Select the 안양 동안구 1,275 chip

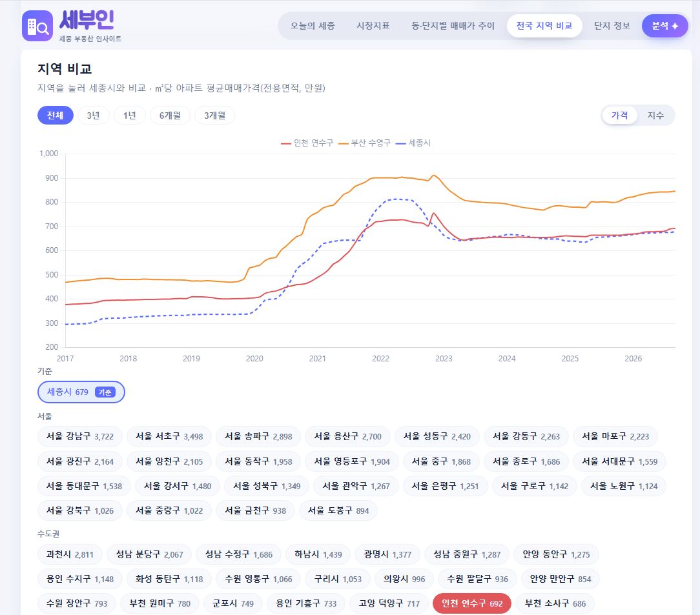[x=556, y=555]
